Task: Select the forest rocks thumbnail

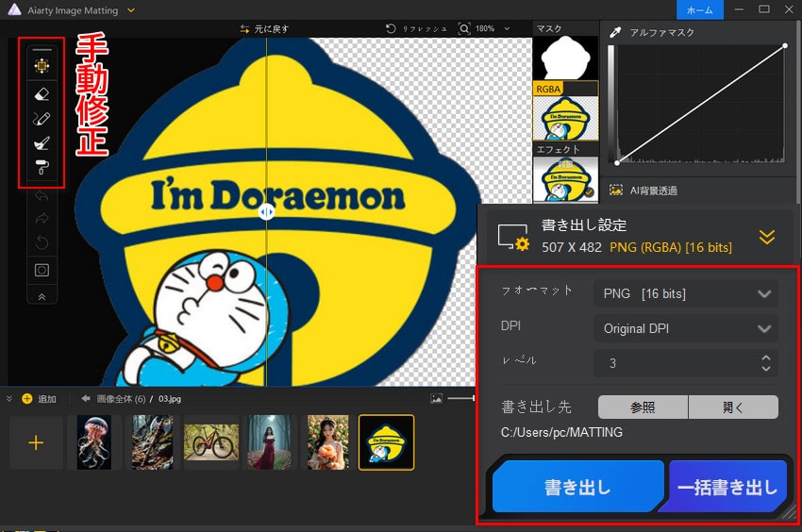Action: click(153, 442)
